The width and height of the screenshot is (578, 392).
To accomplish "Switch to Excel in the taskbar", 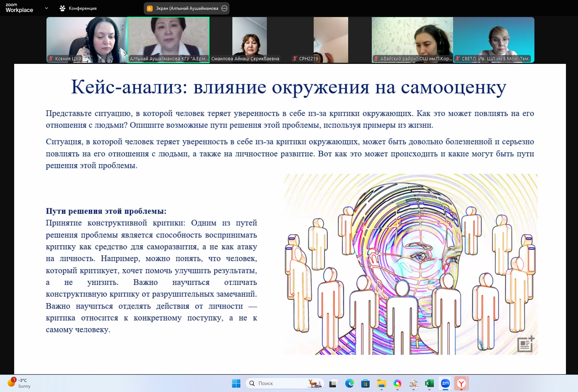I will [430, 383].
